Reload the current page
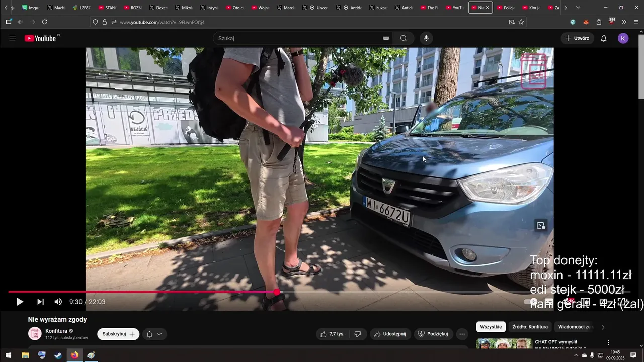The height and width of the screenshot is (362, 644). (x=44, y=22)
